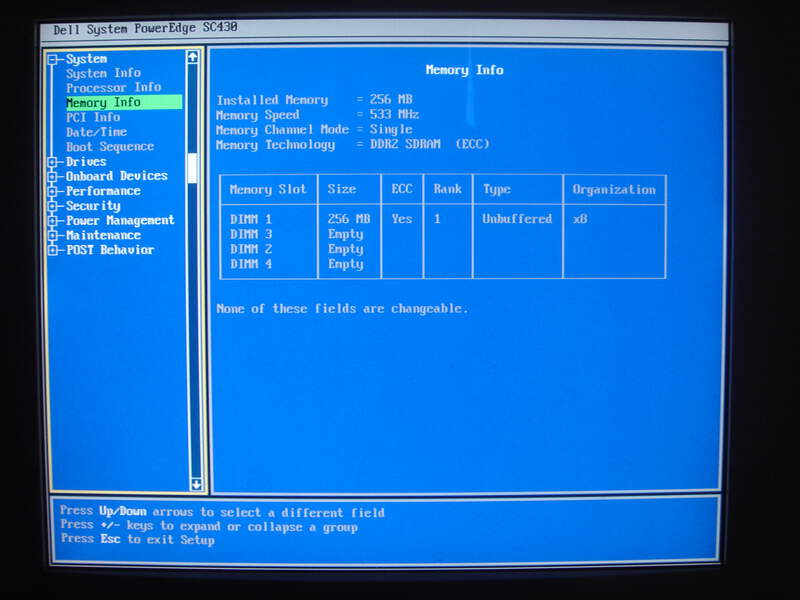
Task: Click the DIMM 2 row label
Action: pyautogui.click(x=251, y=249)
